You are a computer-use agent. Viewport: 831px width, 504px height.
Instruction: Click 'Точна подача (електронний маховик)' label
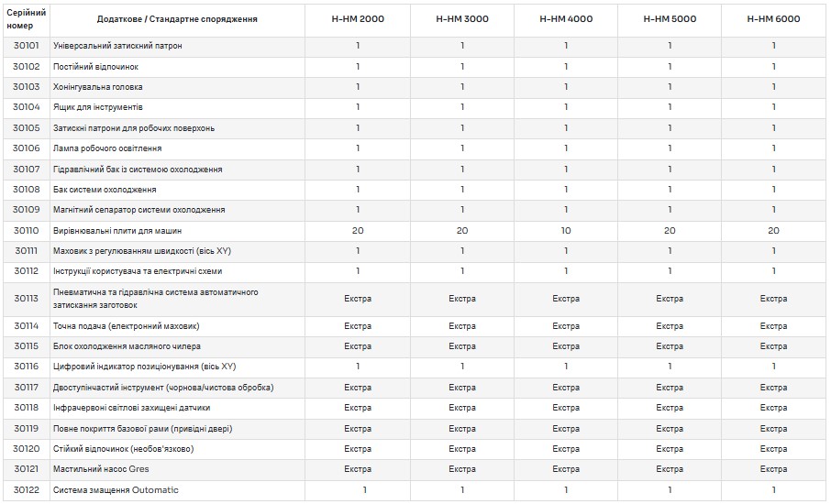click(x=126, y=326)
